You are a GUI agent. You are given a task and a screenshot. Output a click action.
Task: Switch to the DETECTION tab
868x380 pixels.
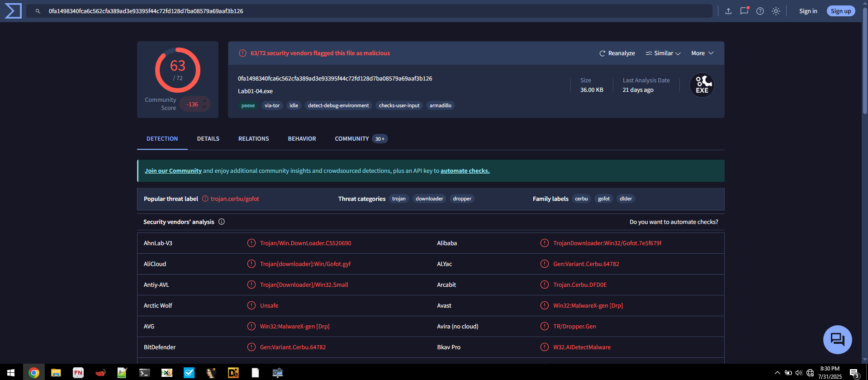point(162,139)
